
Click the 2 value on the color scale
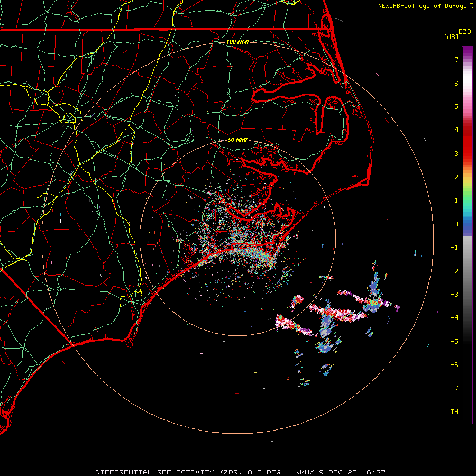pyautogui.click(x=456, y=177)
